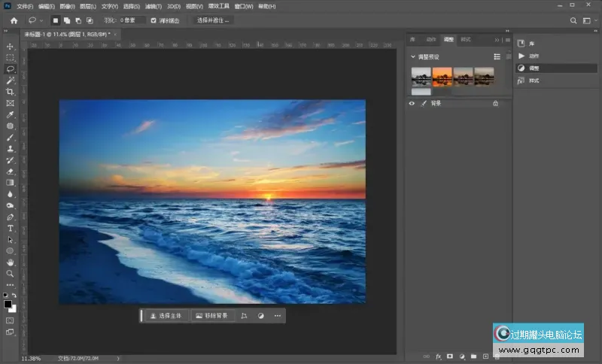Open the 滤镜(T) menu
Image resolution: width=602 pixels, height=364 pixels.
coord(154,7)
